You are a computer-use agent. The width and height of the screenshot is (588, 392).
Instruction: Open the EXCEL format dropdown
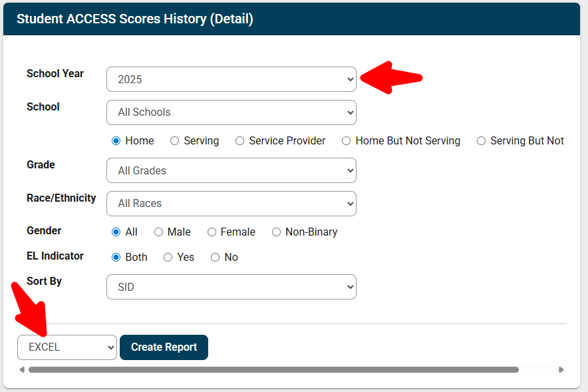67,347
